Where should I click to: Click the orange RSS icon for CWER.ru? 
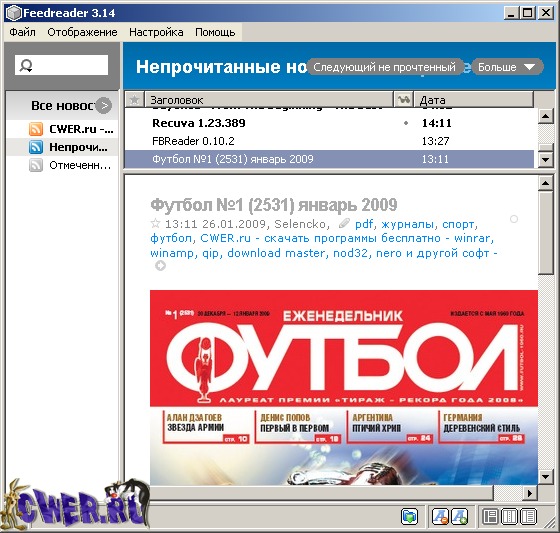pos(36,129)
